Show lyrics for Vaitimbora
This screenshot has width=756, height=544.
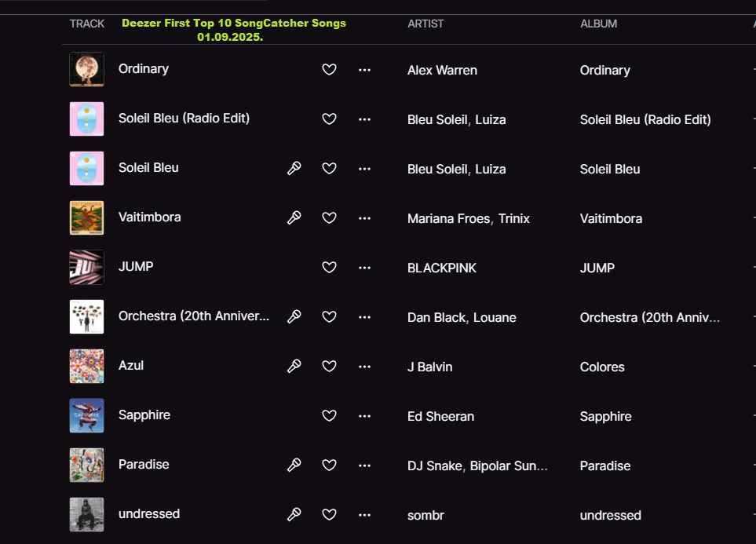(x=294, y=217)
